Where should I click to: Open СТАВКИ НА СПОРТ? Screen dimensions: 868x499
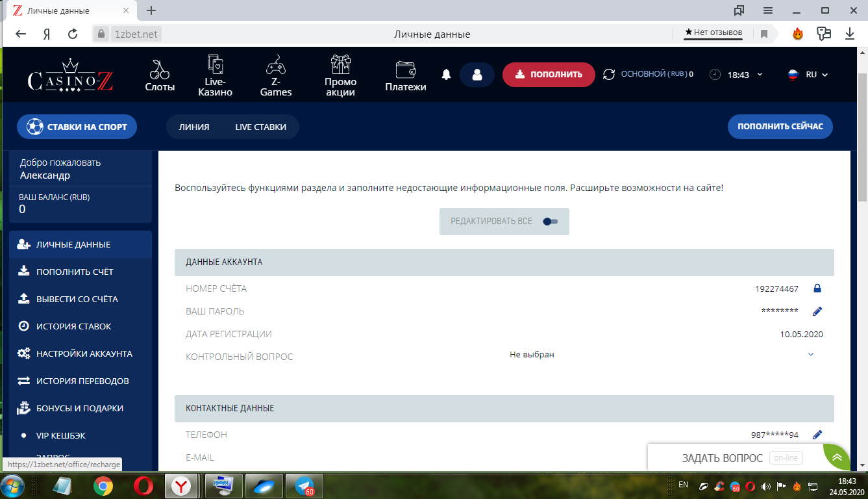(77, 127)
